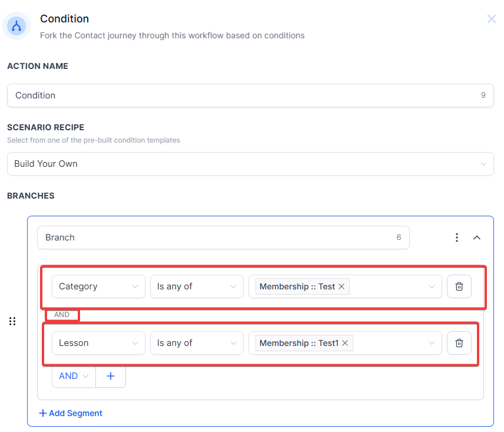Add a new condition with plus button

(x=111, y=376)
